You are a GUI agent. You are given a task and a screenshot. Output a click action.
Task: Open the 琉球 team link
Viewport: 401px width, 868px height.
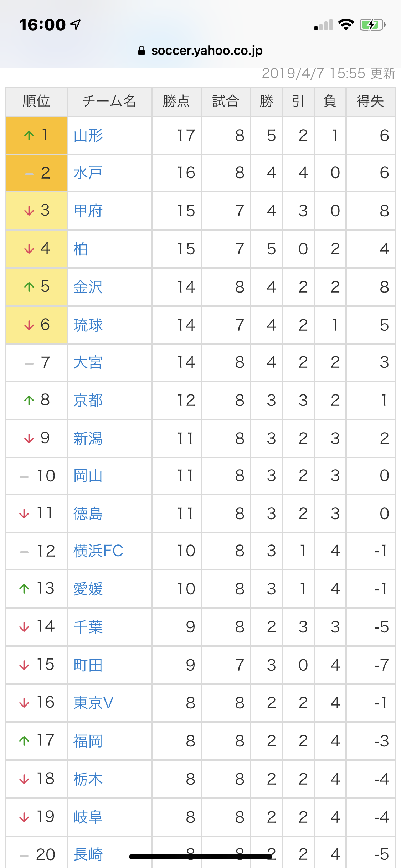pos(88,325)
